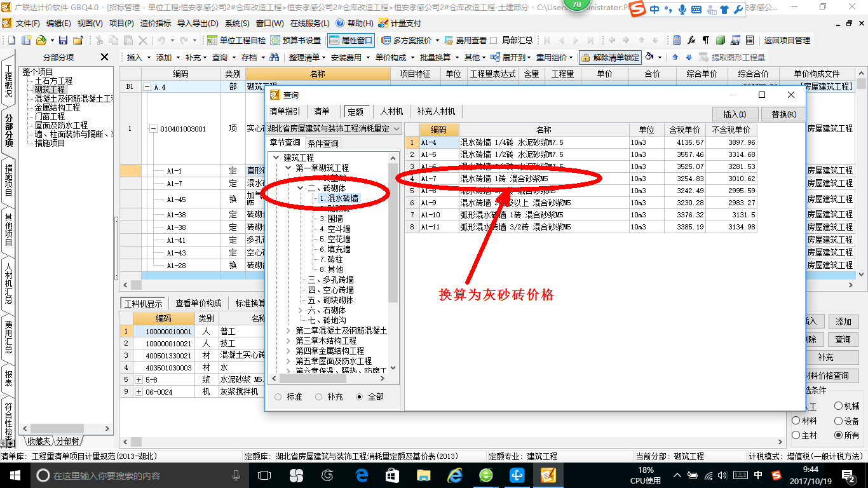Open Task View on the taskbar

point(264,475)
